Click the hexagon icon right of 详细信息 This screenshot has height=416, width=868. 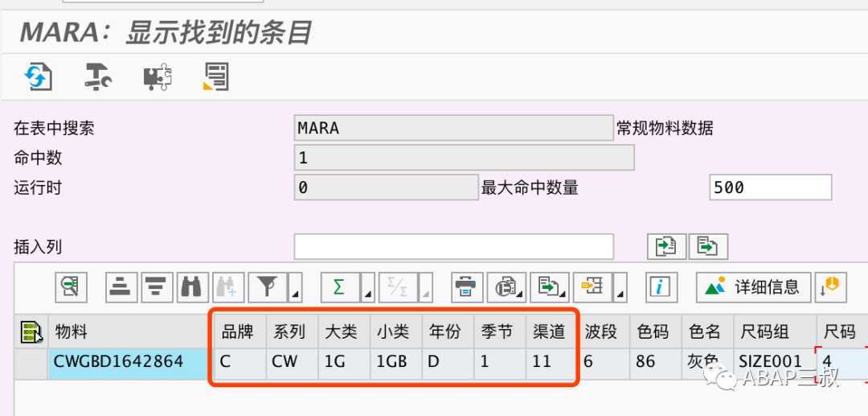[831, 287]
